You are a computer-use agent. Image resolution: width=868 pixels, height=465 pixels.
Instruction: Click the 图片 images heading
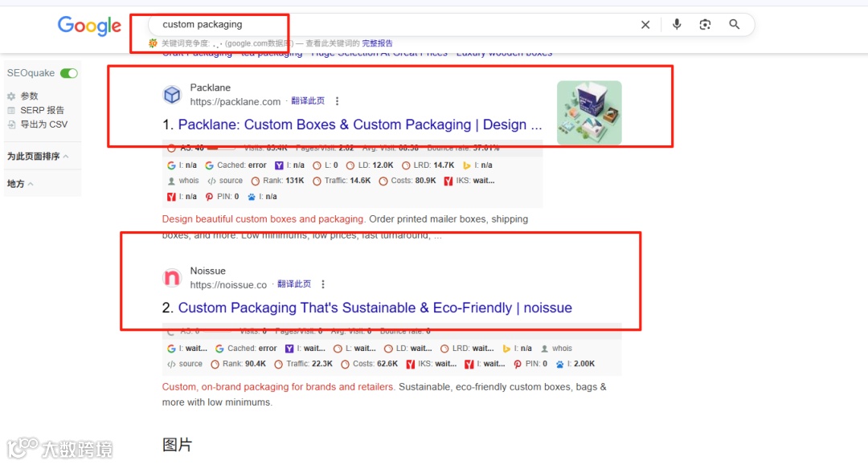pyautogui.click(x=177, y=445)
